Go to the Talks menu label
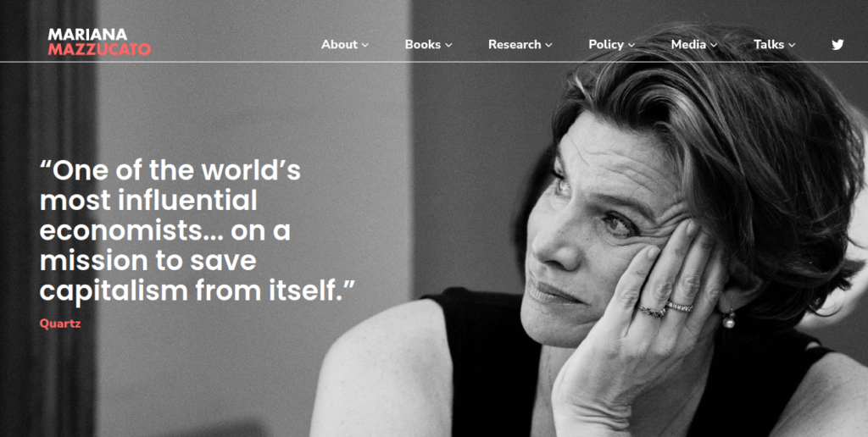The height and width of the screenshot is (437, 868). tap(769, 44)
